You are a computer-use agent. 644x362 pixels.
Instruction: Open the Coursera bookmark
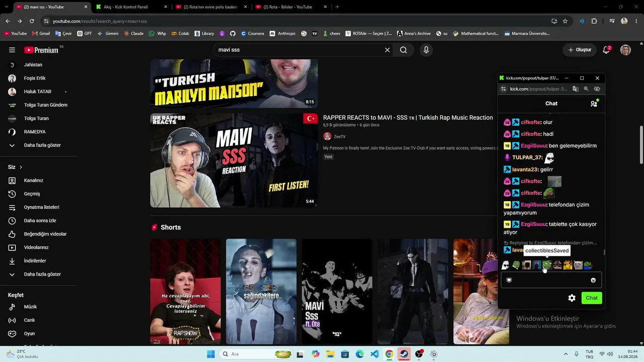253,34
